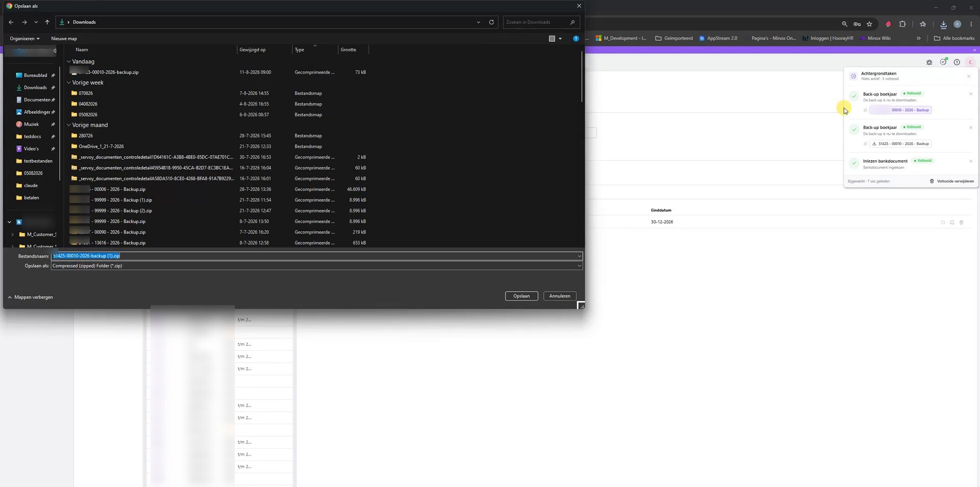
Task: Go up one folder level
Action: coord(47,22)
